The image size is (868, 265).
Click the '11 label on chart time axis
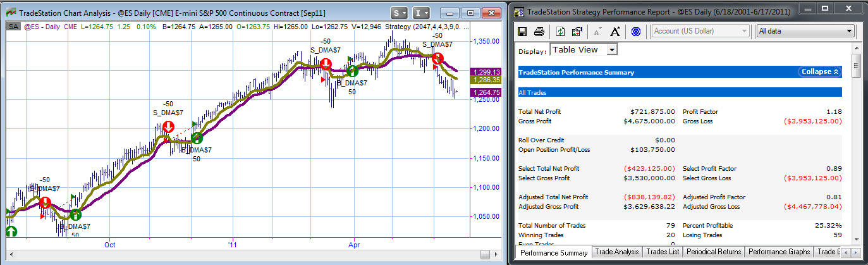[x=232, y=243]
